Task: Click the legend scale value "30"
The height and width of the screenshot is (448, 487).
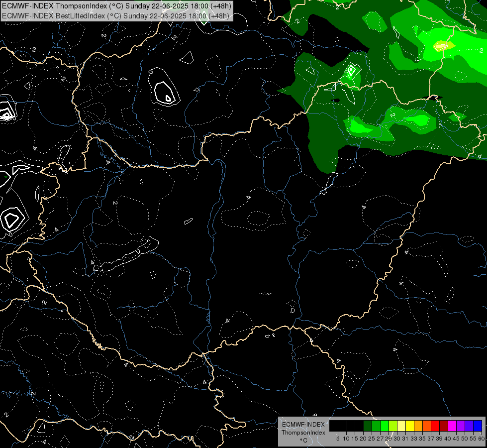Action: point(397,439)
